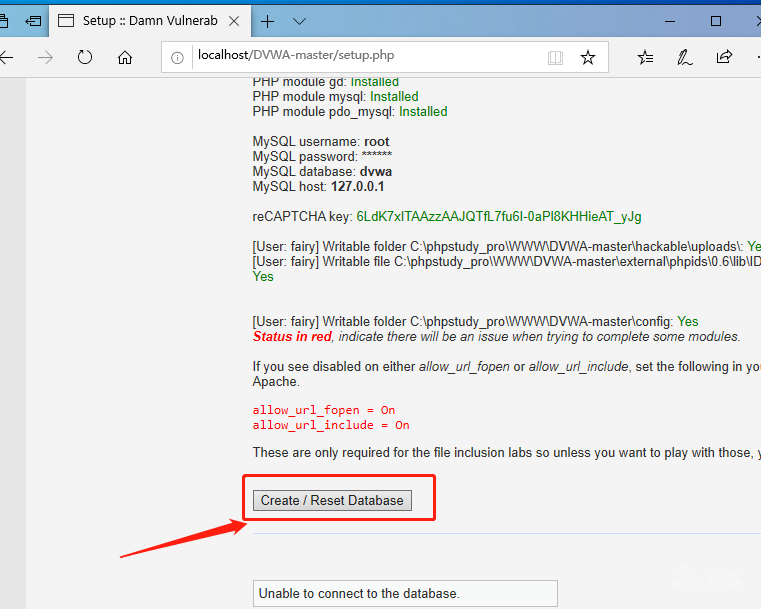Click the Forward navigation arrow

click(x=46, y=58)
